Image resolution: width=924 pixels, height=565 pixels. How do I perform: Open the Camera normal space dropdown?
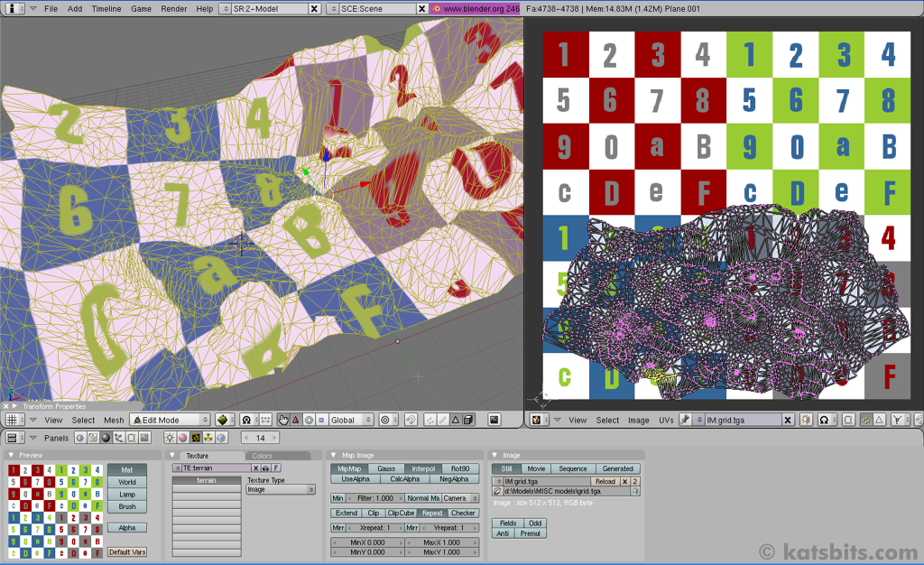click(460, 498)
